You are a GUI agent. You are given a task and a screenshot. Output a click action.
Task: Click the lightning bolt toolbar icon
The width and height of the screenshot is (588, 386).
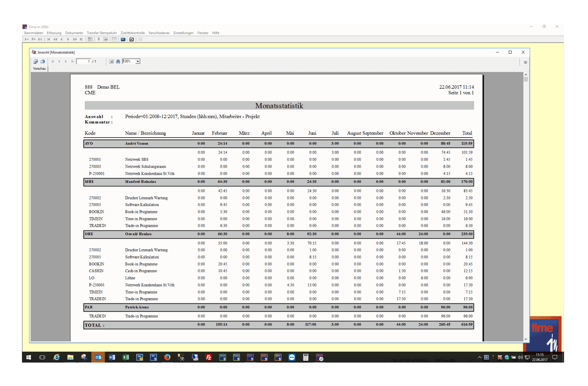(99, 39)
